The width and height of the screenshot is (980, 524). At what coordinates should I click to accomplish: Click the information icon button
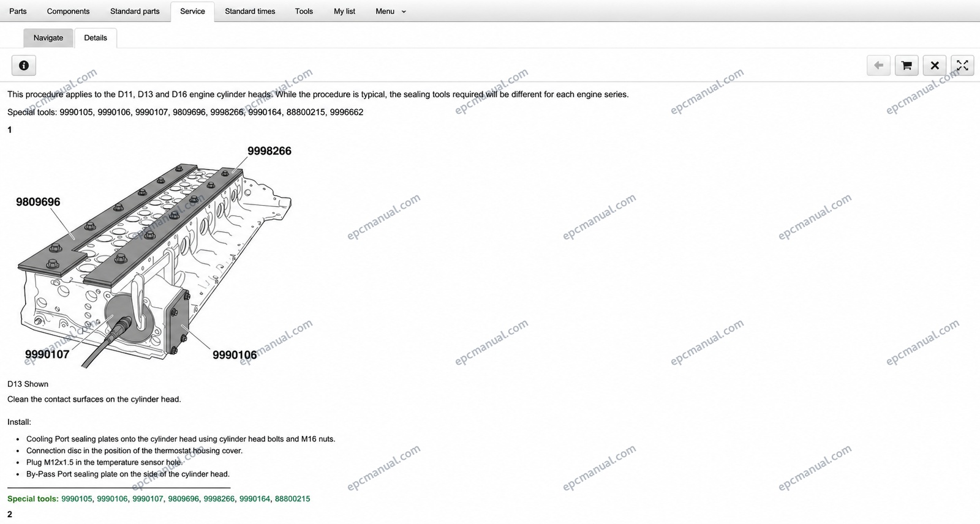[24, 65]
